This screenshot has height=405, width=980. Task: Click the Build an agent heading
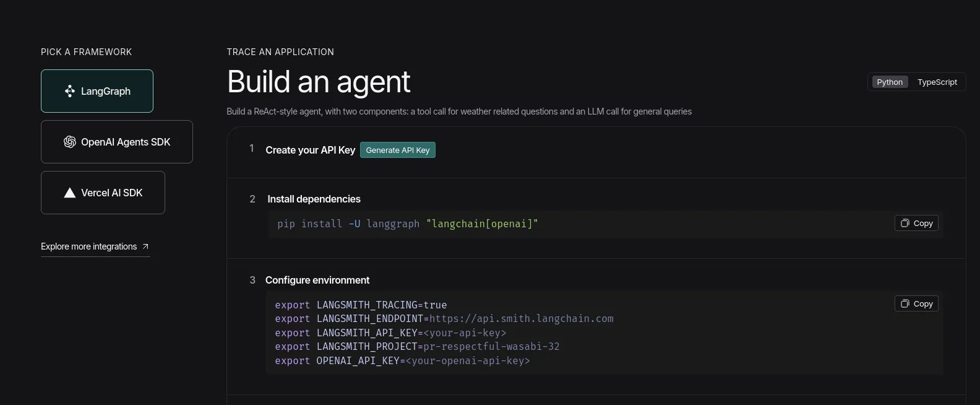click(319, 82)
